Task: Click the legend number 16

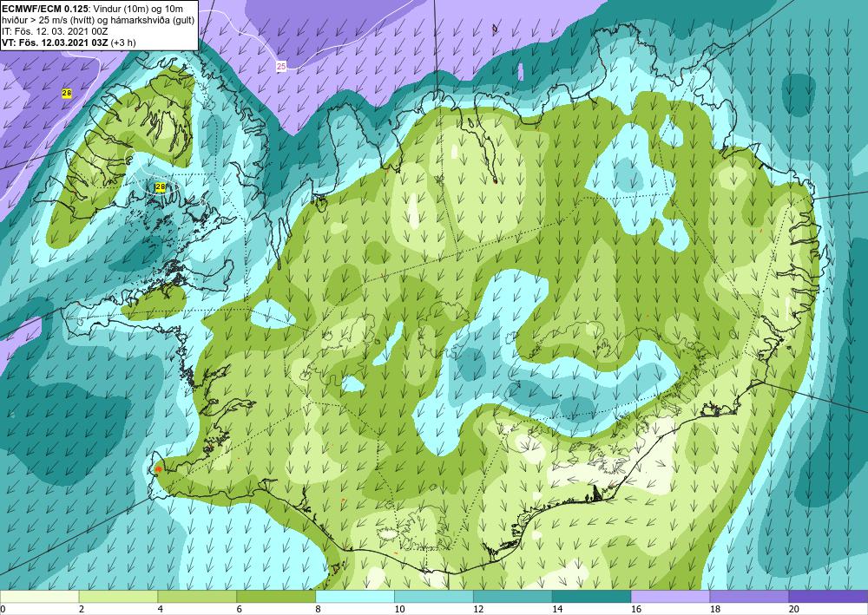Action: (x=636, y=610)
